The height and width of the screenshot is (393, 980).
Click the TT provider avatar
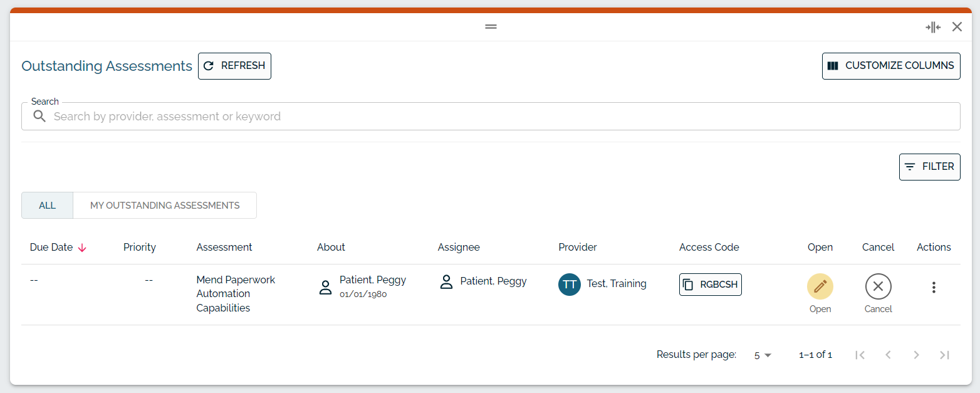click(570, 284)
